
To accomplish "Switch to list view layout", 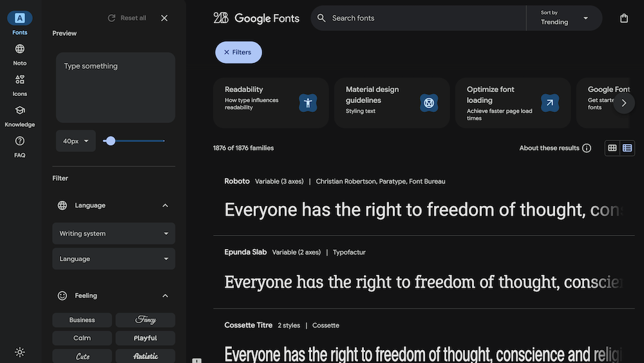I will click(x=627, y=148).
